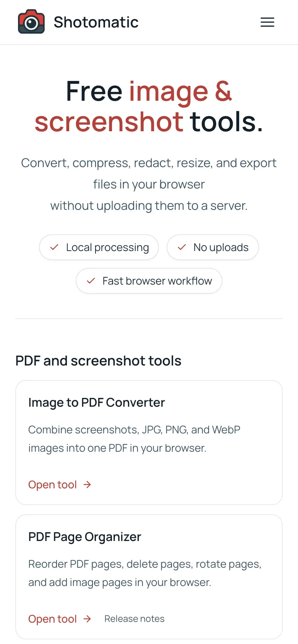Click the checkmark icon beside No uploads
Screen dimensions: 298x644
click(x=182, y=247)
